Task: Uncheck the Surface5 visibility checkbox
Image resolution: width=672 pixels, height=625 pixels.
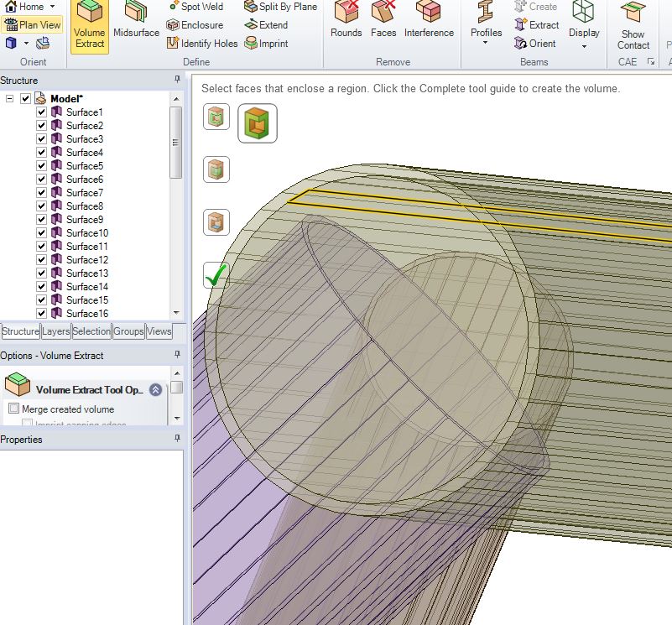Action: point(42,166)
